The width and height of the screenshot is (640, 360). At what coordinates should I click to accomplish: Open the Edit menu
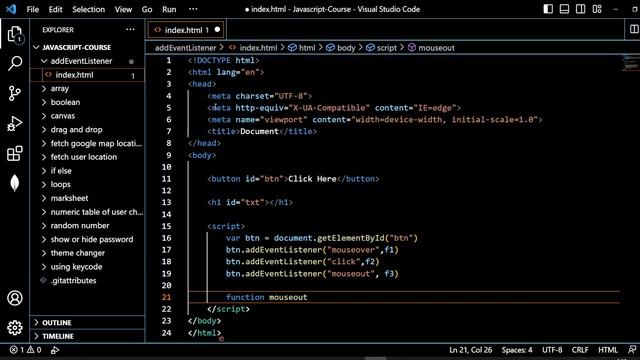click(x=56, y=9)
